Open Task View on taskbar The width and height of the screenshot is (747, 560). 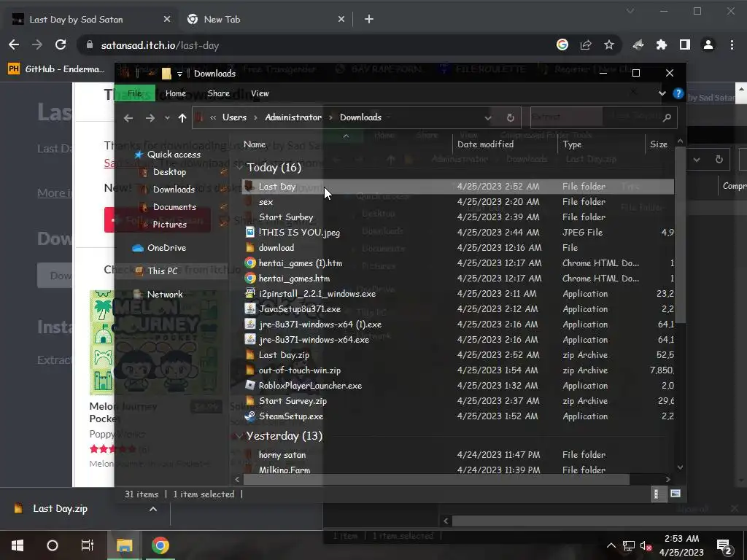click(x=88, y=545)
